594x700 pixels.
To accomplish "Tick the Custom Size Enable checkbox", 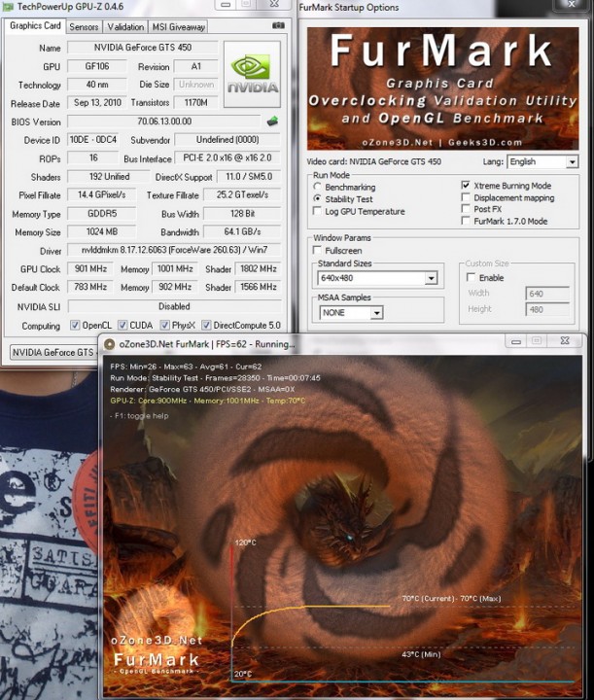I will click(471, 277).
